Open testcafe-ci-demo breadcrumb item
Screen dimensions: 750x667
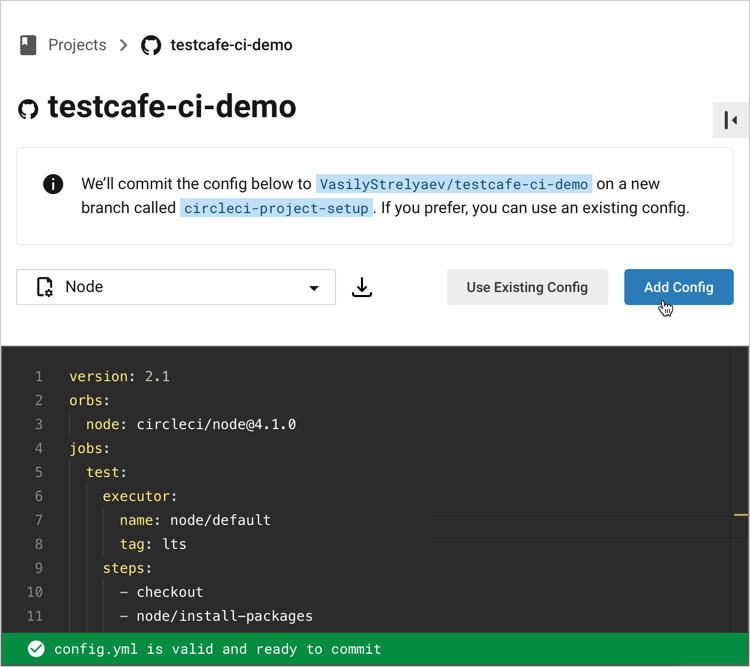[231, 45]
